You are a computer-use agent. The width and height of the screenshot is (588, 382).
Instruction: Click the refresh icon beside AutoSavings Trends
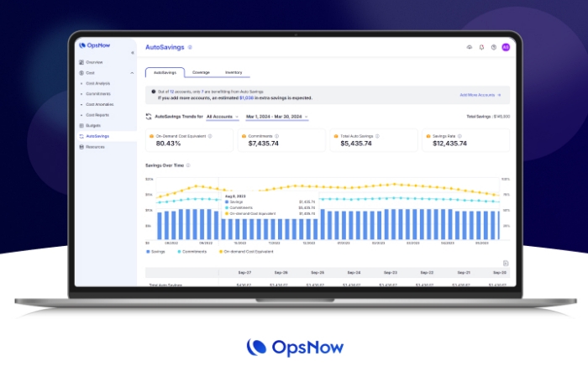[x=149, y=117]
